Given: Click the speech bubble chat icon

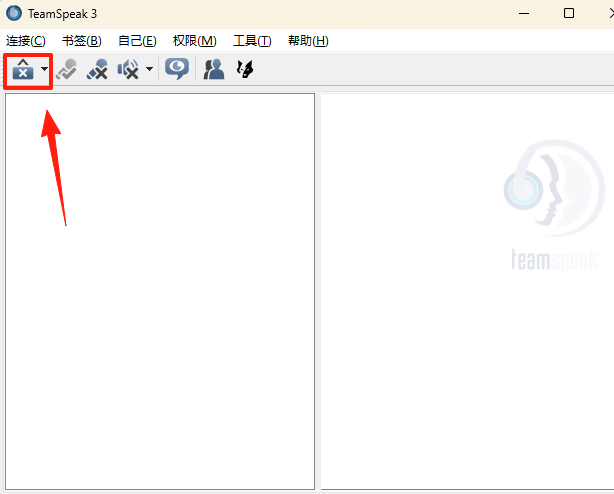Looking at the screenshot, I should (x=177, y=69).
